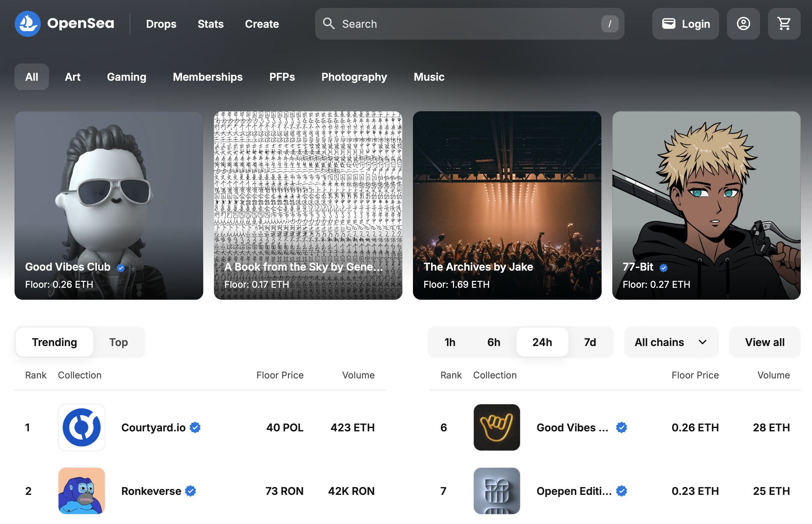Open the account profile icon
Viewport: 812px width, 524px height.
(743, 24)
